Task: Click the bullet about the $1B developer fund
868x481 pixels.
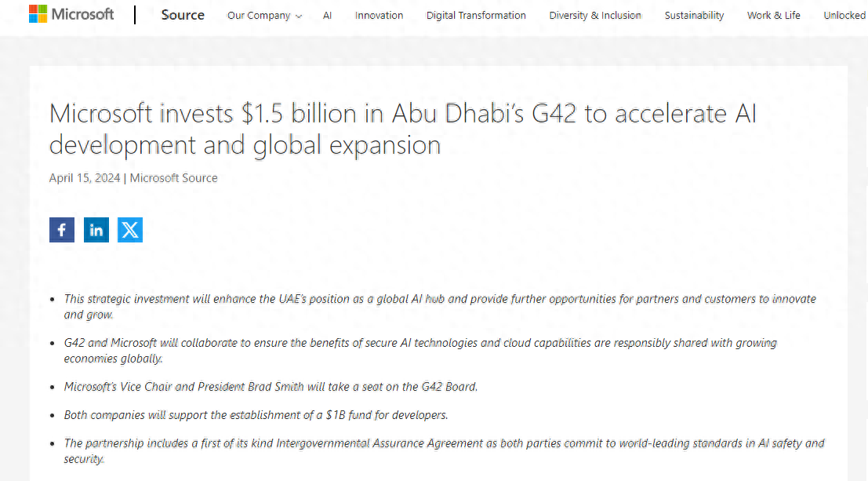Action: (x=256, y=415)
